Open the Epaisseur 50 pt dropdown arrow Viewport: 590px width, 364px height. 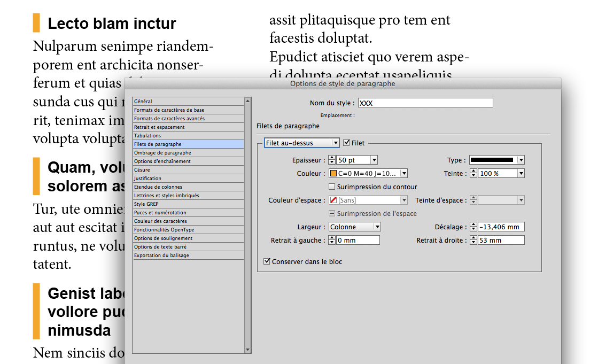pyautogui.click(x=374, y=160)
